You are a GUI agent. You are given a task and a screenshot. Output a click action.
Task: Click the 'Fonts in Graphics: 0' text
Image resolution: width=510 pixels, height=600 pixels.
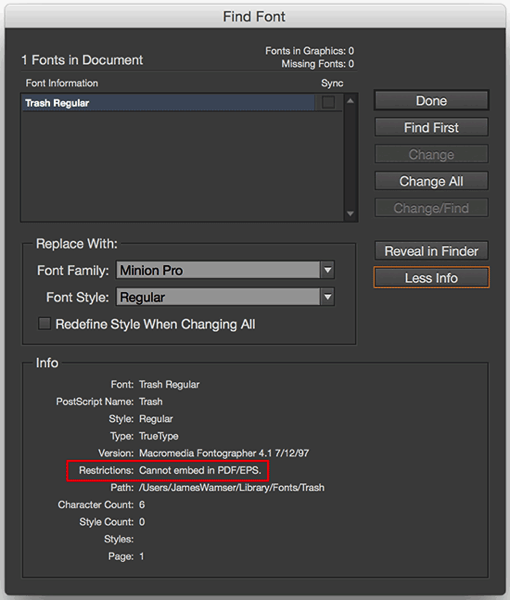(x=310, y=51)
